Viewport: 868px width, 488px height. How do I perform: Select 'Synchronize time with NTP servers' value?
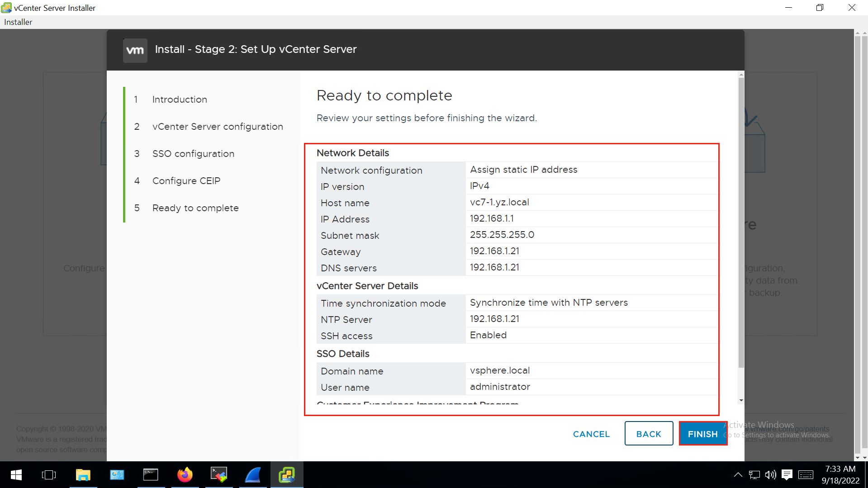coord(549,303)
